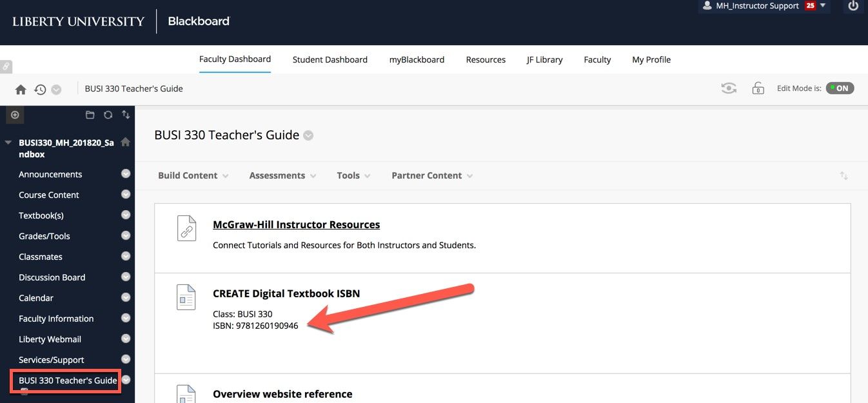Viewport: 868px width, 403px height.
Task: Click the CREATE Digital Textbook ISBN title
Action: (x=286, y=293)
